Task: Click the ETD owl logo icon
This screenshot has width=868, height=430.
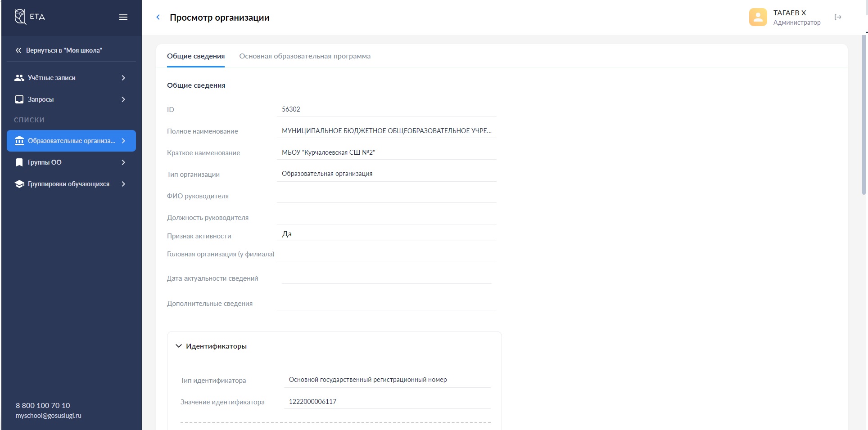Action: pyautogui.click(x=20, y=17)
